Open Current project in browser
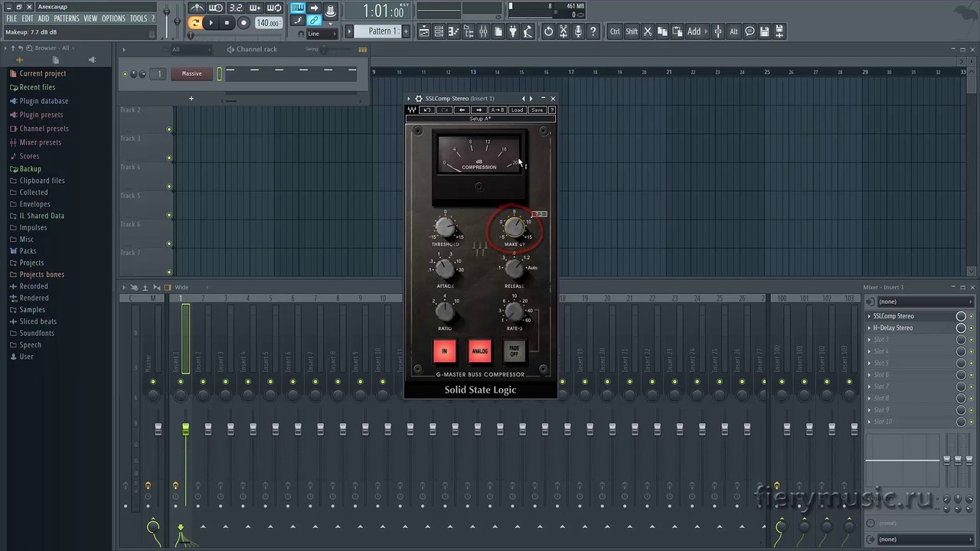The image size is (980, 551). click(x=43, y=73)
